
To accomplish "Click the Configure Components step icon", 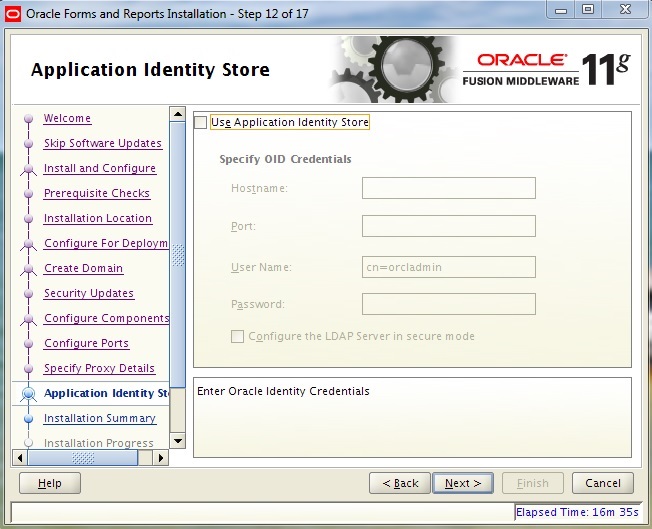I will pyautogui.click(x=27, y=319).
